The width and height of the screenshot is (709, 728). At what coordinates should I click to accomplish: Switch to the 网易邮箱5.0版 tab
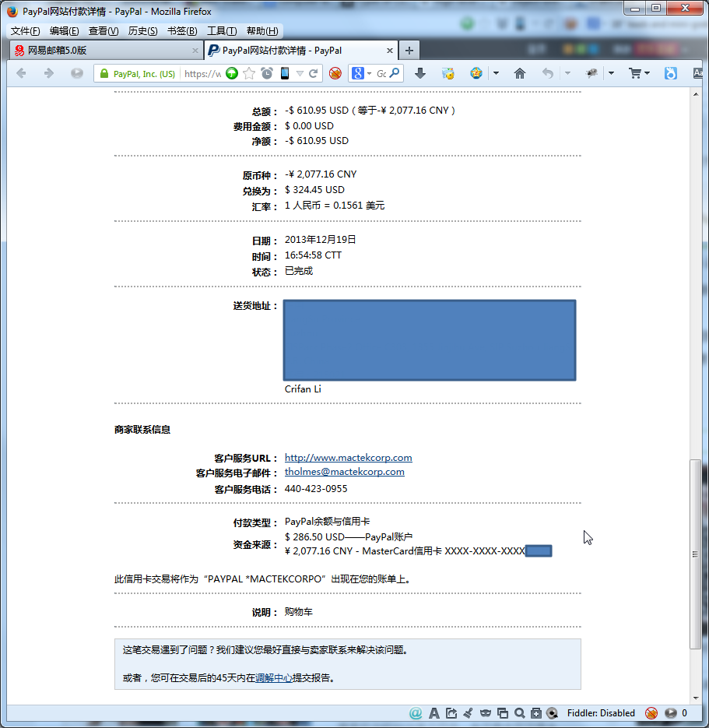(106, 50)
